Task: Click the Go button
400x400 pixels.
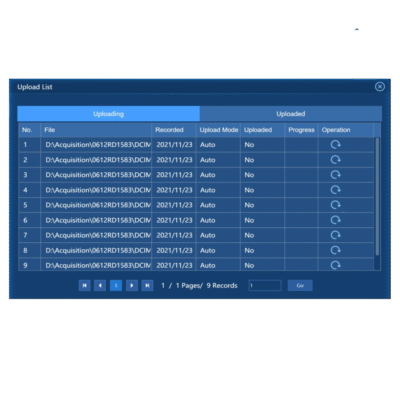Action: (x=300, y=285)
